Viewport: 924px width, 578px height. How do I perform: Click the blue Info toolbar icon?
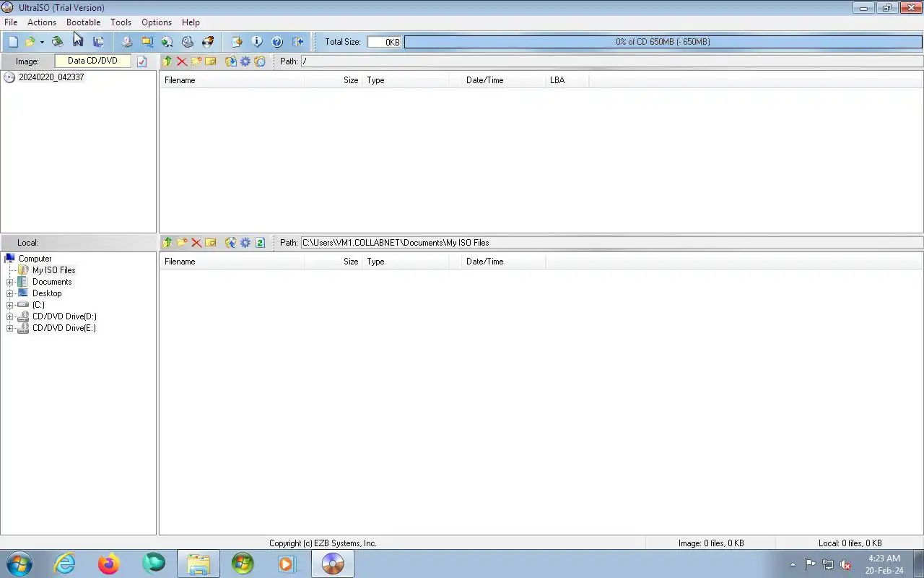[257, 42]
